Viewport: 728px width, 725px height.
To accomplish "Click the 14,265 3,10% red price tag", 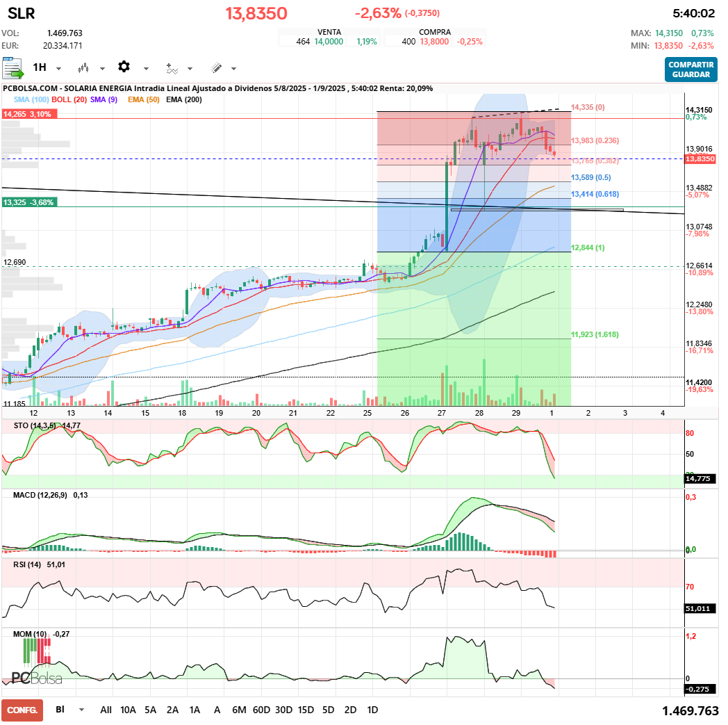I will (29, 114).
